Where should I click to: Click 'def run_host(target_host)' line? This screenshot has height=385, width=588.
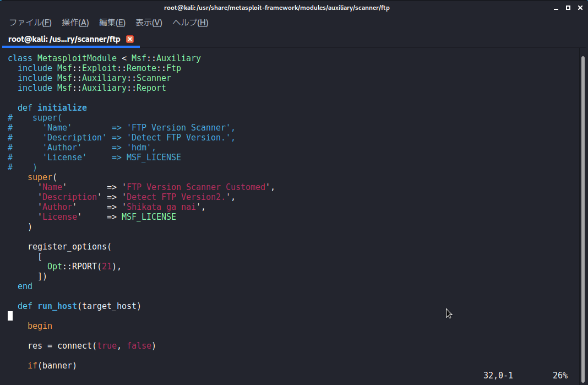79,306
